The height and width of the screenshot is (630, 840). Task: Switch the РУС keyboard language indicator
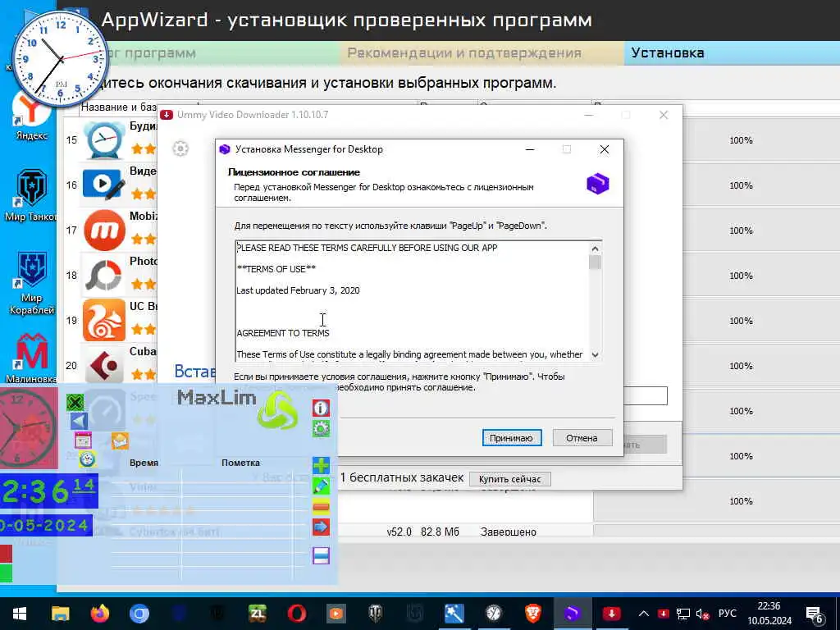pyautogui.click(x=727, y=614)
